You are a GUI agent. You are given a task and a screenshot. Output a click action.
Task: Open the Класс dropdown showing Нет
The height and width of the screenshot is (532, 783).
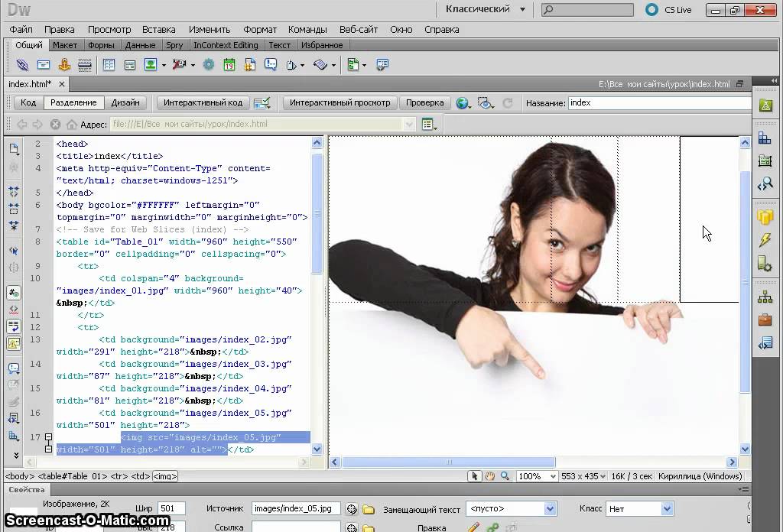tap(667, 509)
